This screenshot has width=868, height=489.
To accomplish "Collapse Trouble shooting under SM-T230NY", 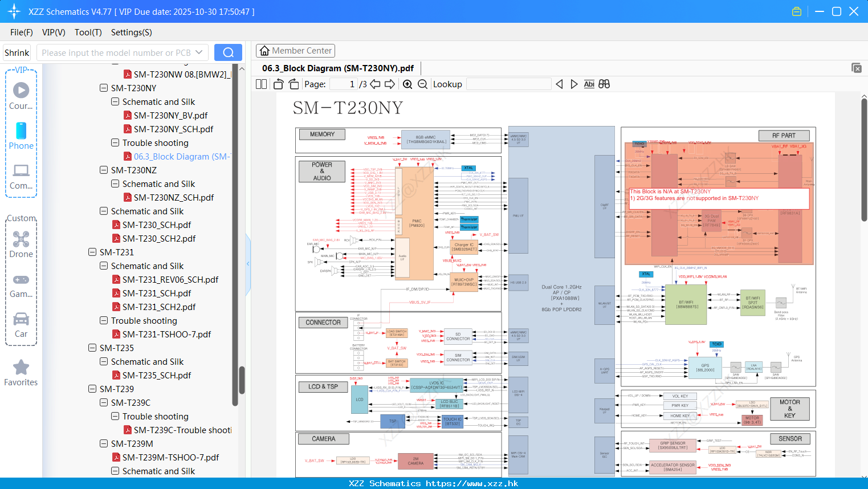I will pyautogui.click(x=115, y=142).
